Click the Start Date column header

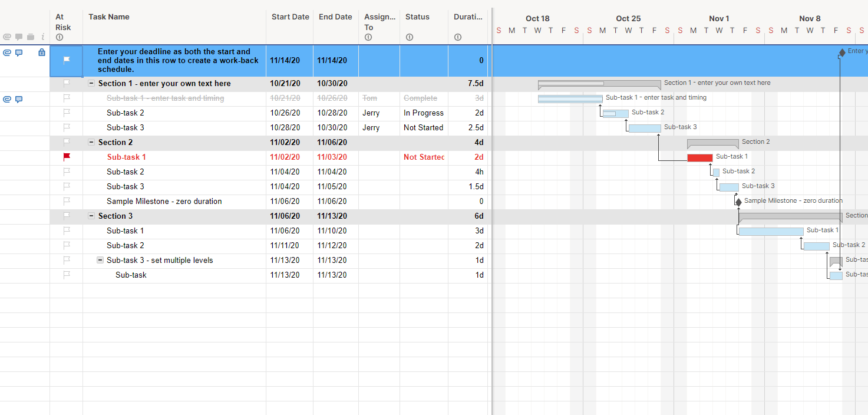[x=290, y=17]
